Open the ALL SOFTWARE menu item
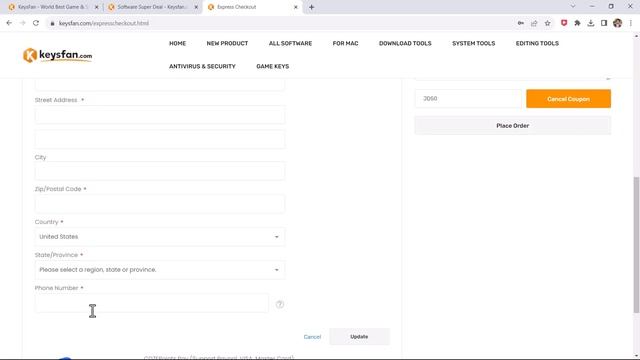This screenshot has height=360, width=640. tap(290, 43)
